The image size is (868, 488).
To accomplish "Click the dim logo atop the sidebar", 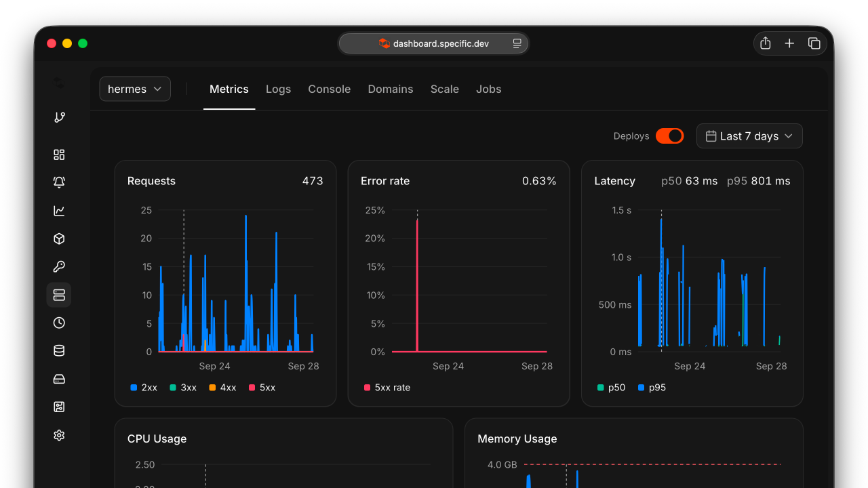I will (59, 83).
